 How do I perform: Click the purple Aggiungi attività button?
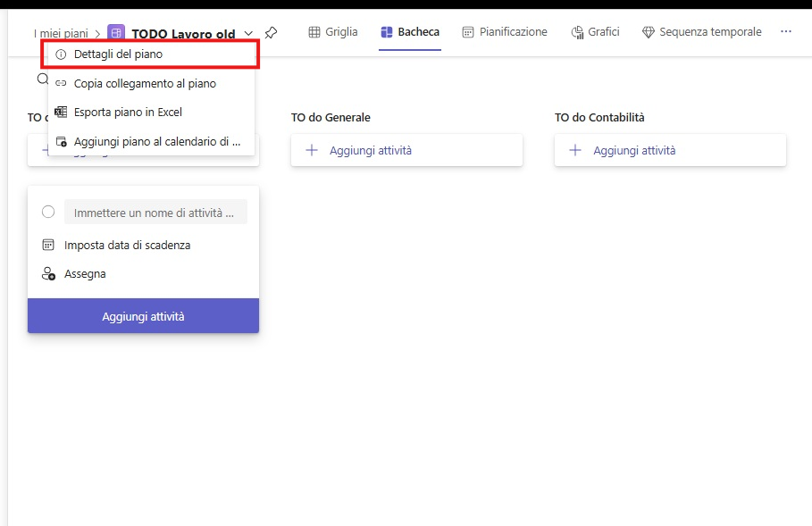pos(144,316)
